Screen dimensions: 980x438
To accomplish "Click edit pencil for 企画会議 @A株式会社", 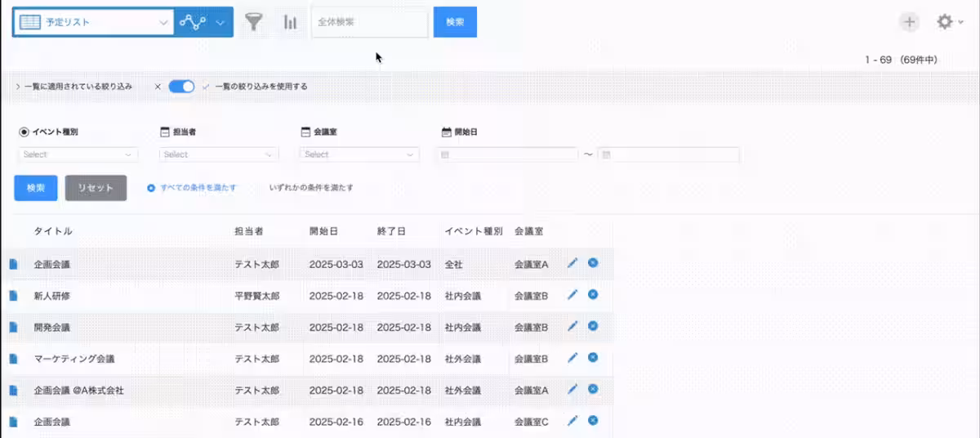I will click(572, 390).
